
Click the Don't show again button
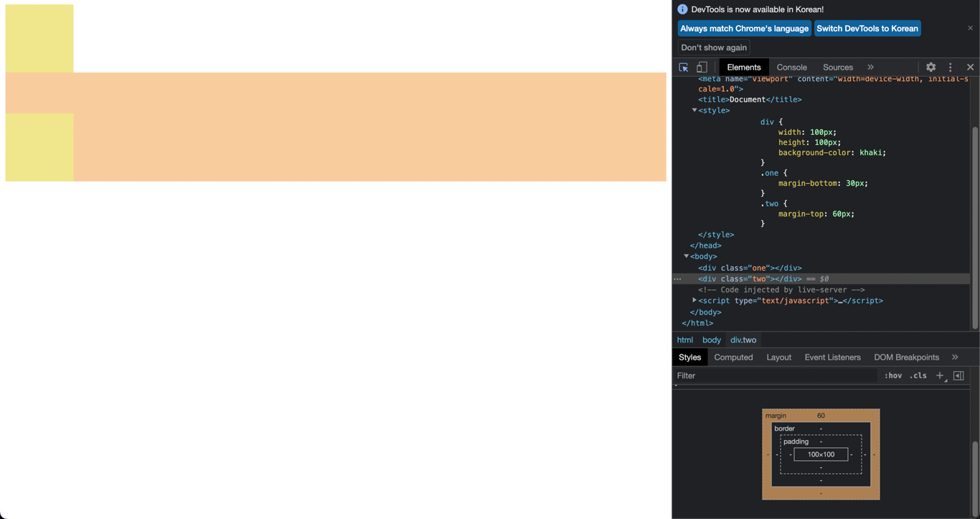pos(714,47)
